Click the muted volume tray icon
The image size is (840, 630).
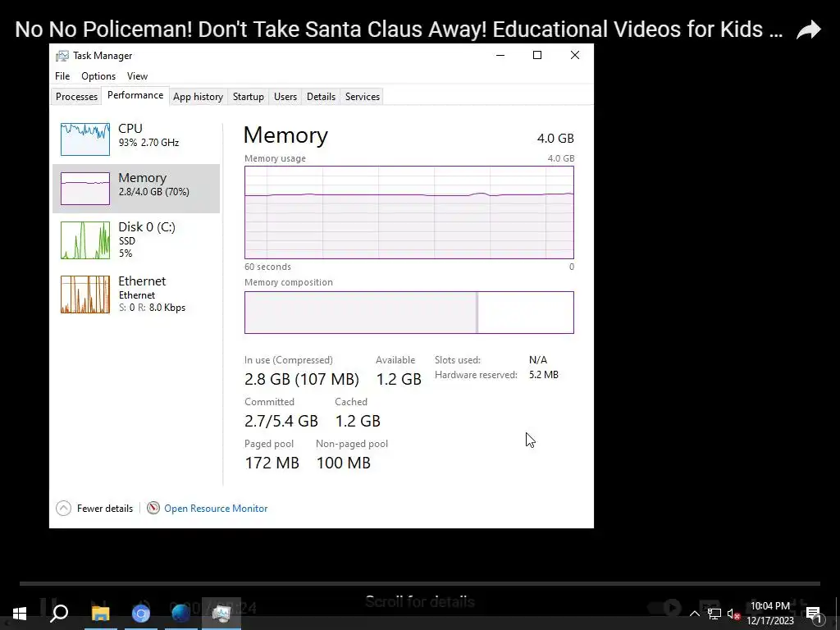click(733, 614)
